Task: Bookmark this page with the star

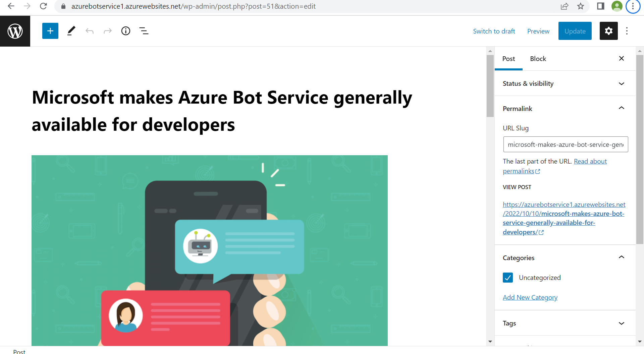Action: pos(581,6)
